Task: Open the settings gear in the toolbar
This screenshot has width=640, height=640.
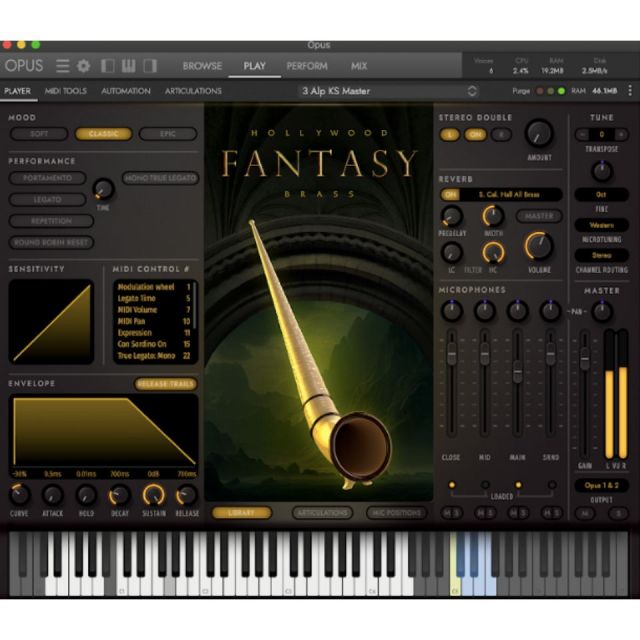Action: pos(84,66)
